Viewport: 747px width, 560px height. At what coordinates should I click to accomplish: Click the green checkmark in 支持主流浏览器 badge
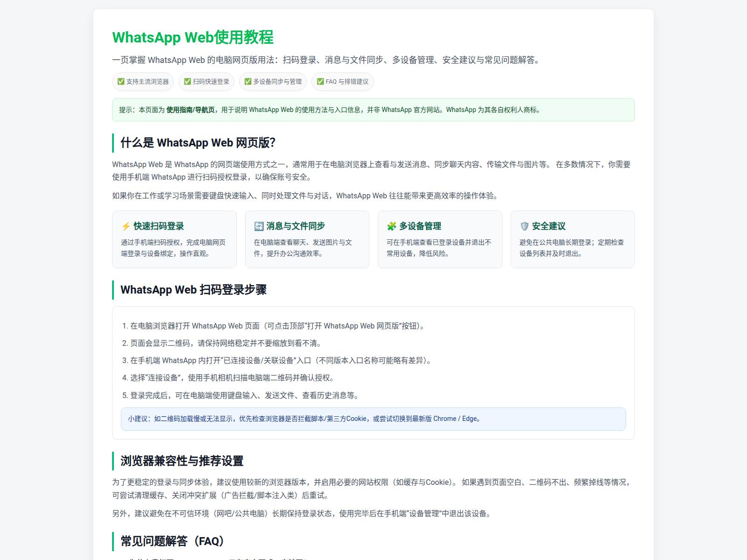121,82
